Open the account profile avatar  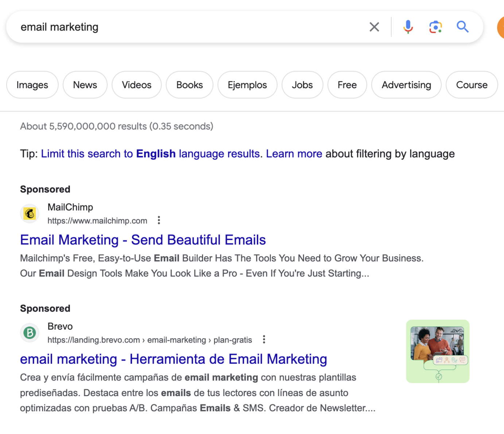(x=502, y=27)
